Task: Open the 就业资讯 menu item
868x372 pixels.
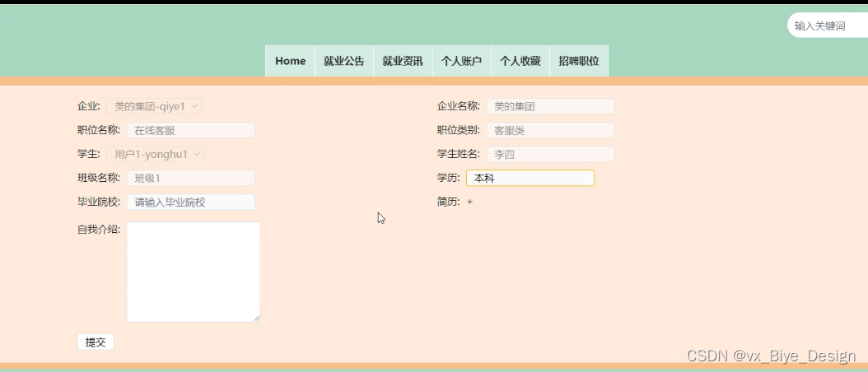Action: [403, 61]
